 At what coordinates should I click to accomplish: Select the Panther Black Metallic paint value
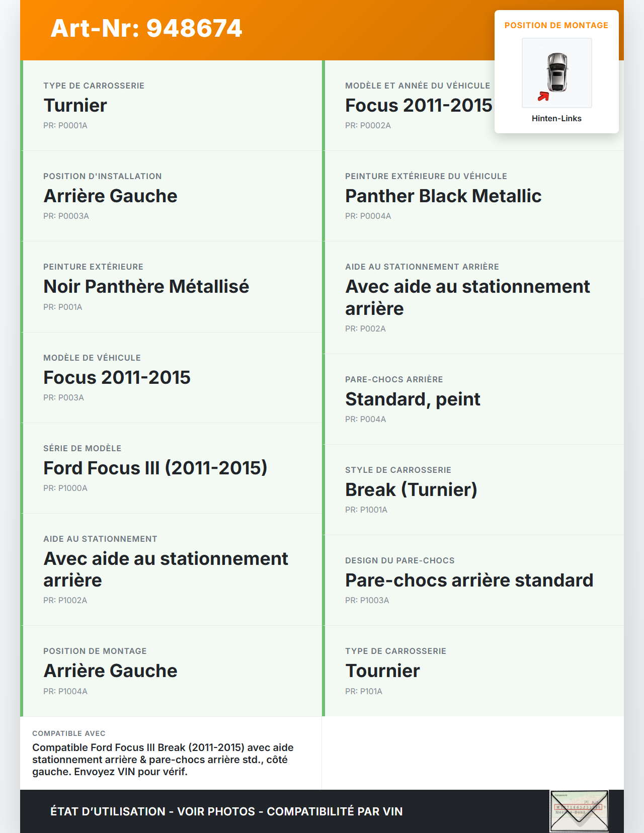click(443, 196)
